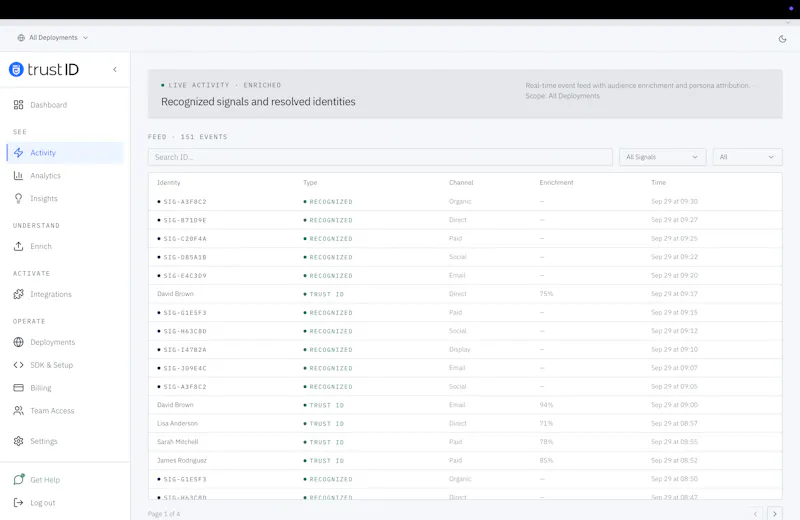Select the SIG-I47B2A identity row
The width and height of the screenshot is (800, 520).
pos(465,350)
